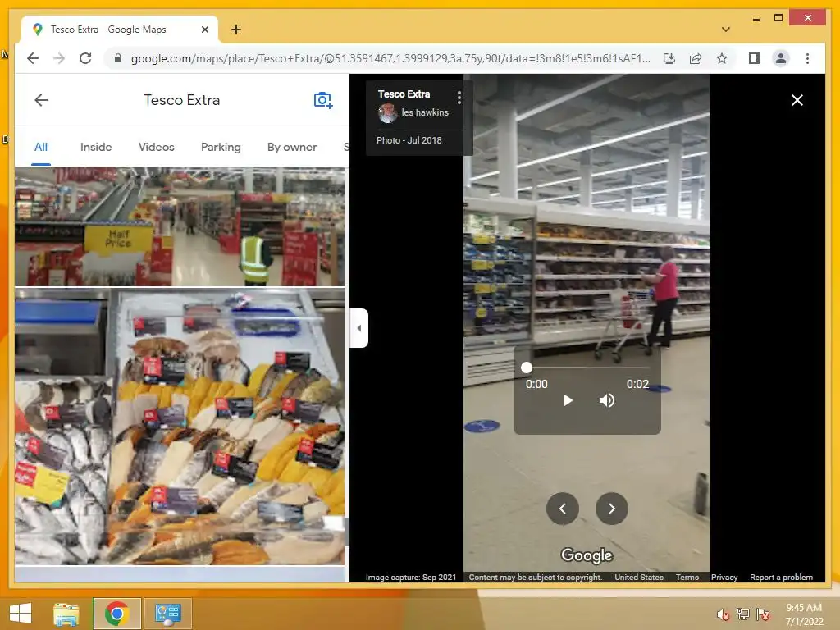Open the Action Center flag icon
This screenshot has width=840, height=630.
pyautogui.click(x=763, y=614)
